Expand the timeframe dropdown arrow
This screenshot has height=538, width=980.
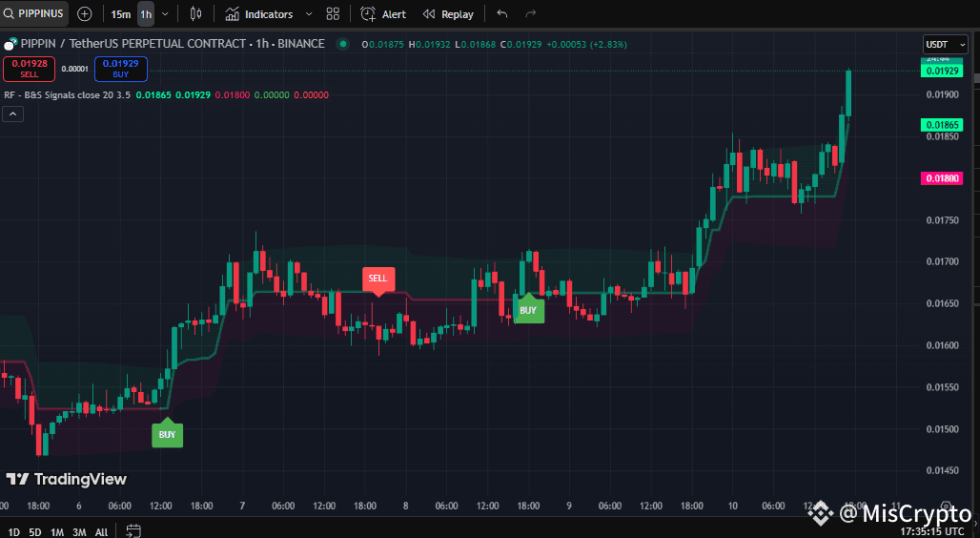pyautogui.click(x=165, y=13)
